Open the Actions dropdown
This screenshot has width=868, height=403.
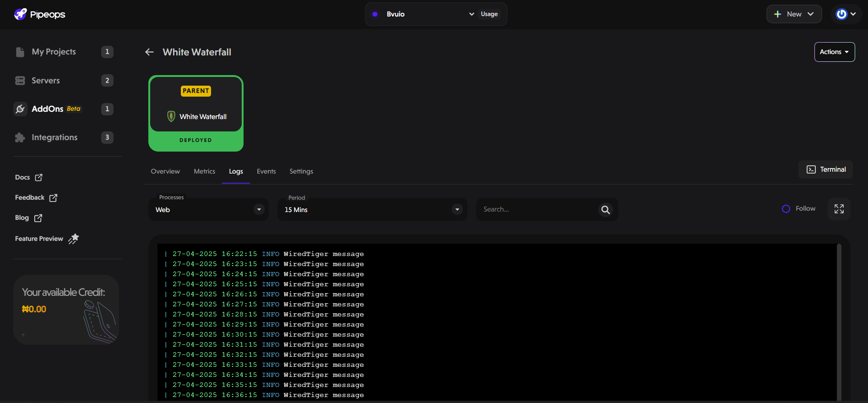coord(834,52)
